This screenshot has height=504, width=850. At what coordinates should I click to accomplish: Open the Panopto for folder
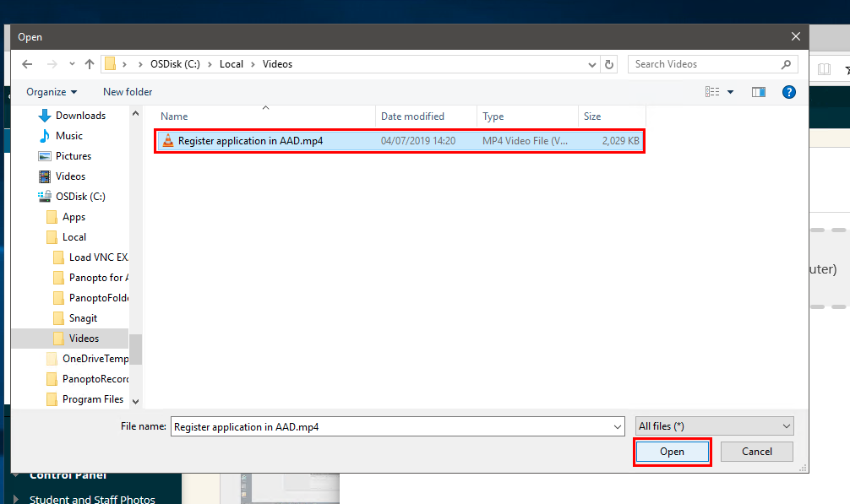click(x=99, y=278)
